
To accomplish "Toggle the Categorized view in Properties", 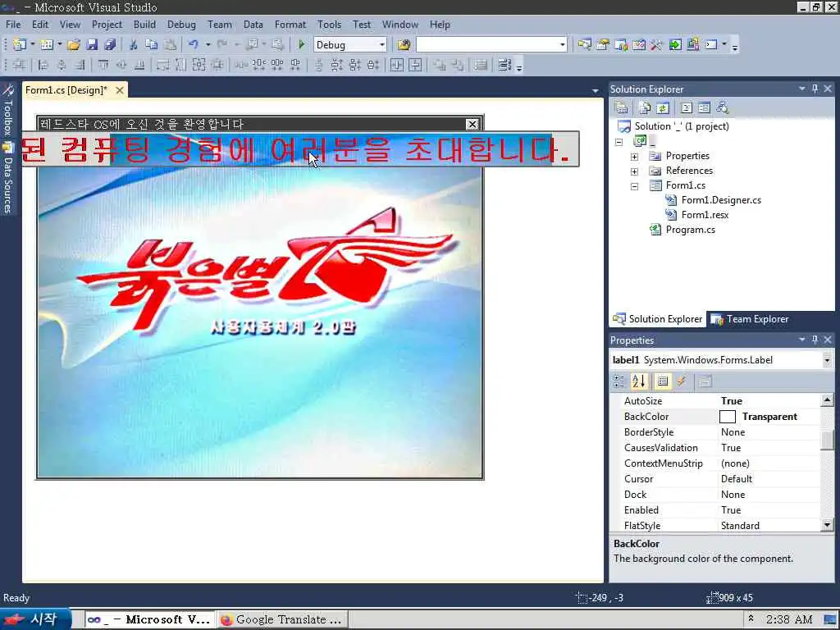I will 619,381.
